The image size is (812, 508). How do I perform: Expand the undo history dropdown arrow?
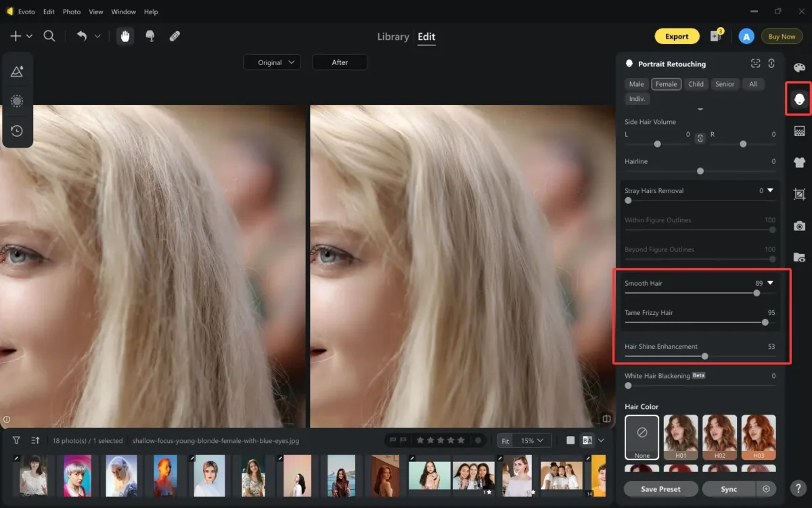[x=97, y=37]
